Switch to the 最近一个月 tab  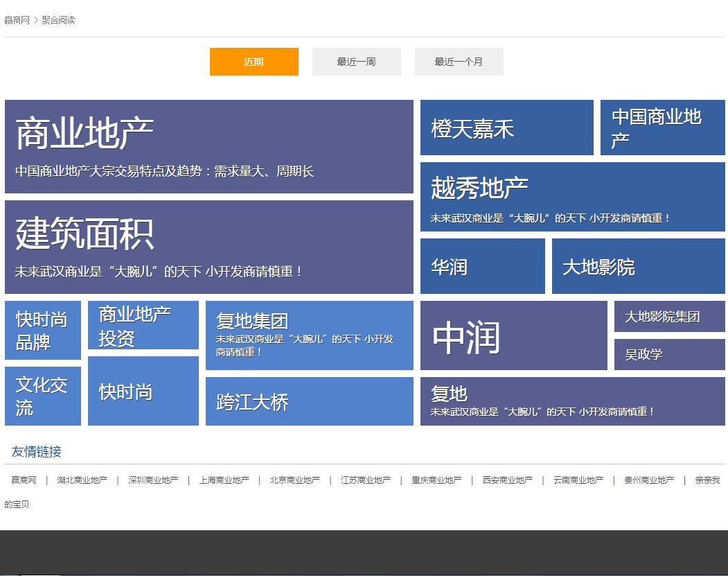(459, 61)
